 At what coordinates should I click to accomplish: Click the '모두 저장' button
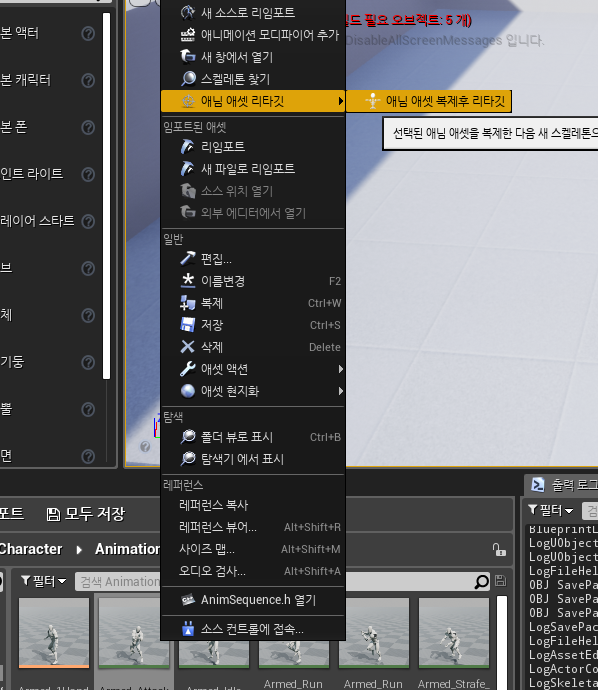pos(86,514)
